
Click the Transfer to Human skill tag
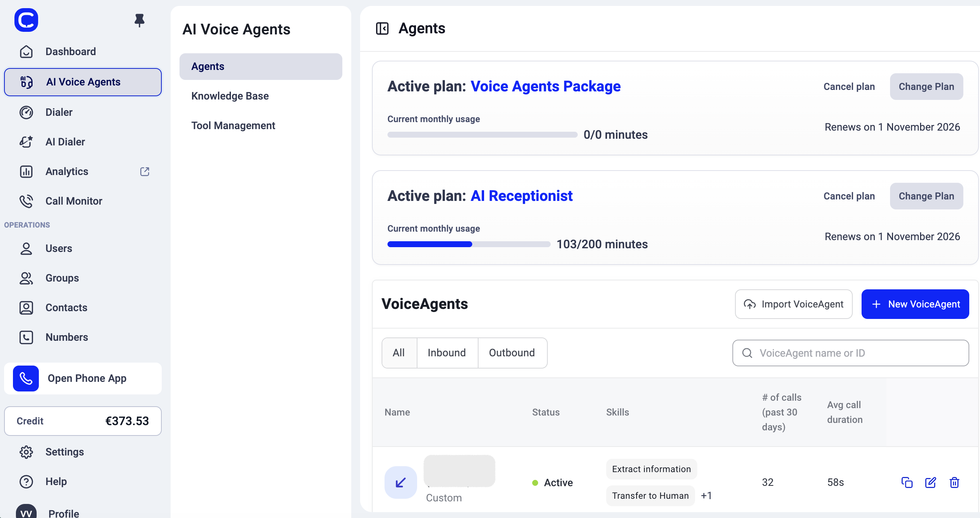(650, 496)
